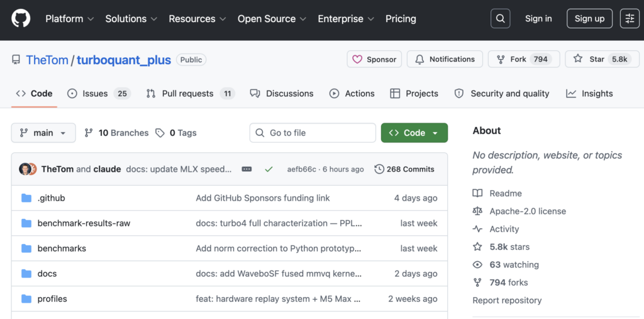Open the 10 Branches link
This screenshot has height=319, width=644.
point(117,133)
